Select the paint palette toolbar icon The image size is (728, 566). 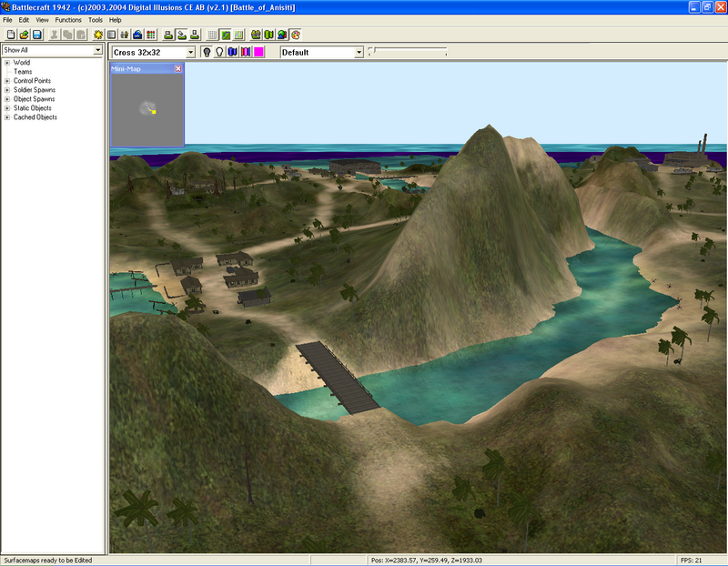(x=295, y=35)
